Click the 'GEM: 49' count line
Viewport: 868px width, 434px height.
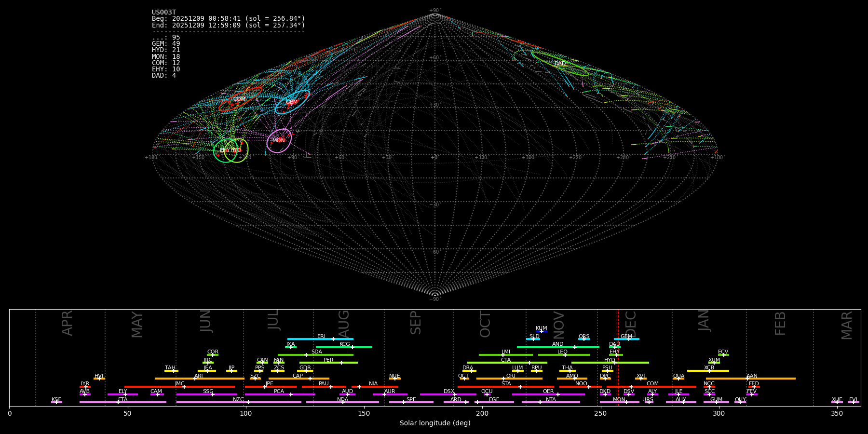[166, 44]
